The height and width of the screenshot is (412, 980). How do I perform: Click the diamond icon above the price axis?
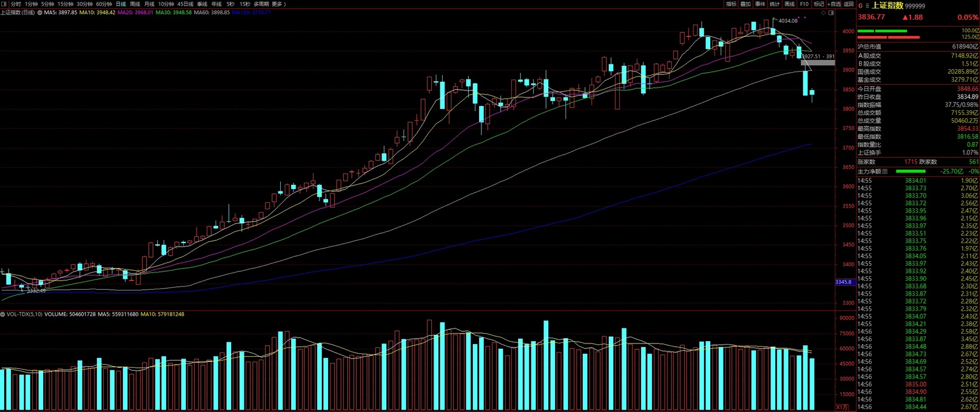823,13
